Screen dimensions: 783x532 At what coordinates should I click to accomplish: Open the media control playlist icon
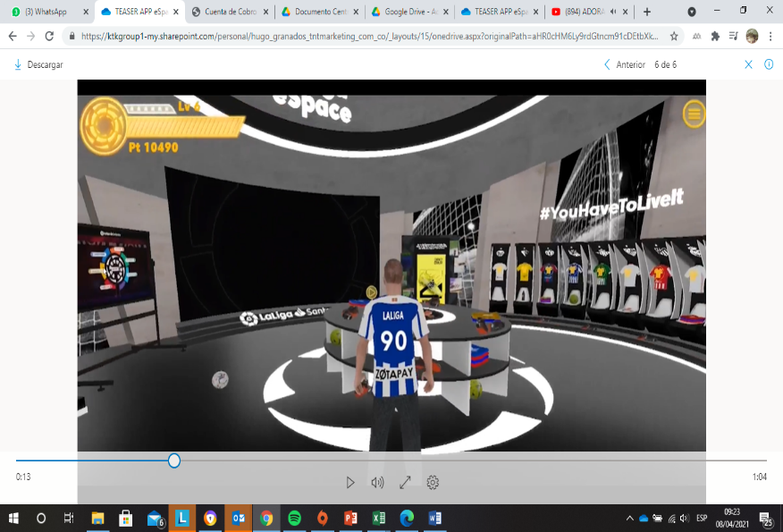[733, 36]
